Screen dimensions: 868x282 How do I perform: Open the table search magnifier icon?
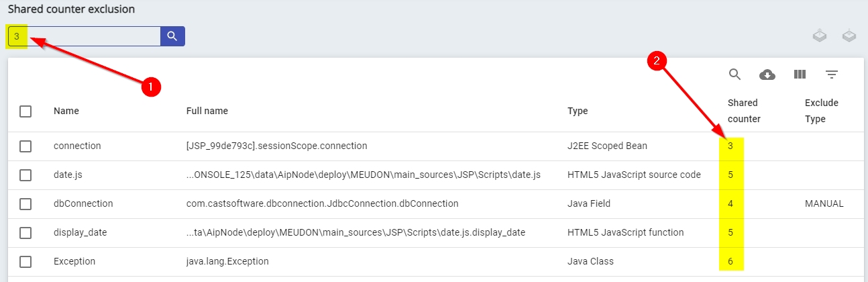click(x=735, y=75)
